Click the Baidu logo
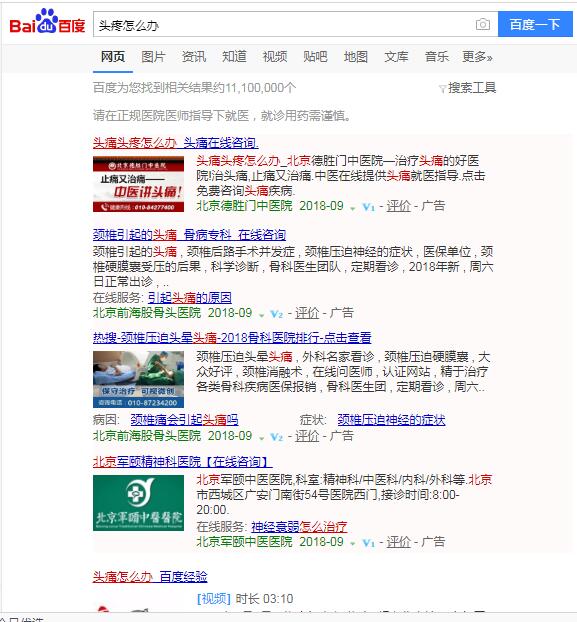Image resolution: width=577 pixels, height=622 pixels. 47,22
